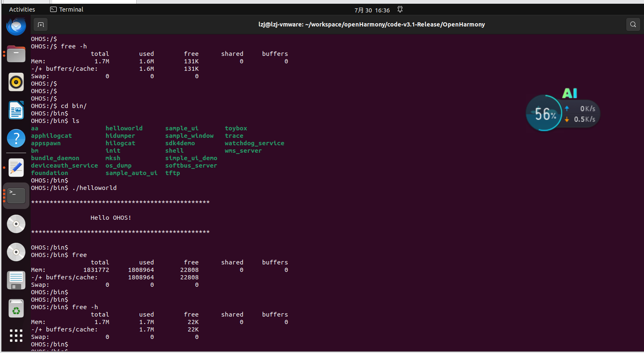The image size is (644, 353).
Task: Click the download speed 0.5K/s readout
Action: [584, 119]
